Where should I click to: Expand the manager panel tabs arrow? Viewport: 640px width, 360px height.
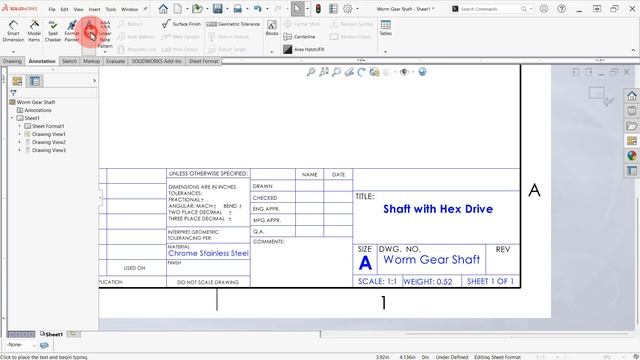coord(94,81)
